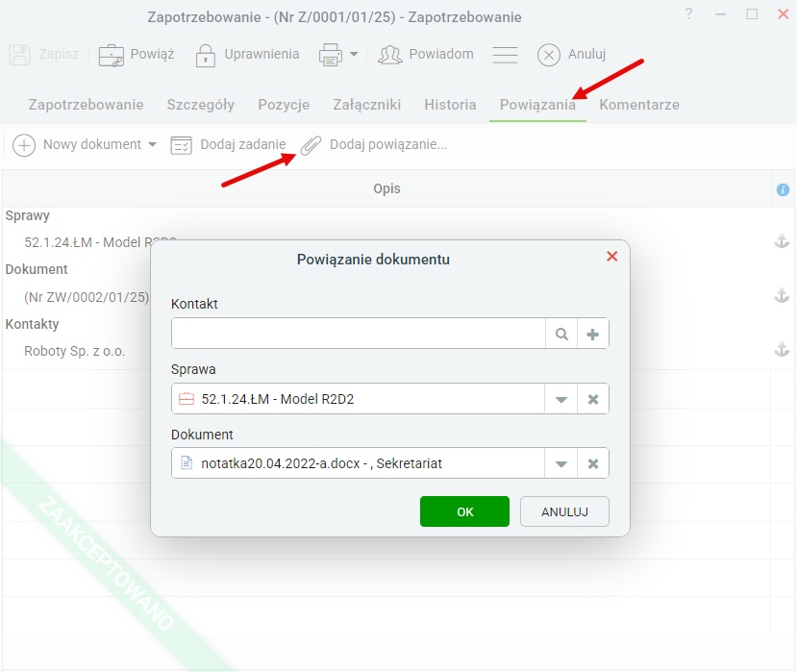Open the Sprawa dropdown arrow
The image size is (797, 672).
coord(560,399)
